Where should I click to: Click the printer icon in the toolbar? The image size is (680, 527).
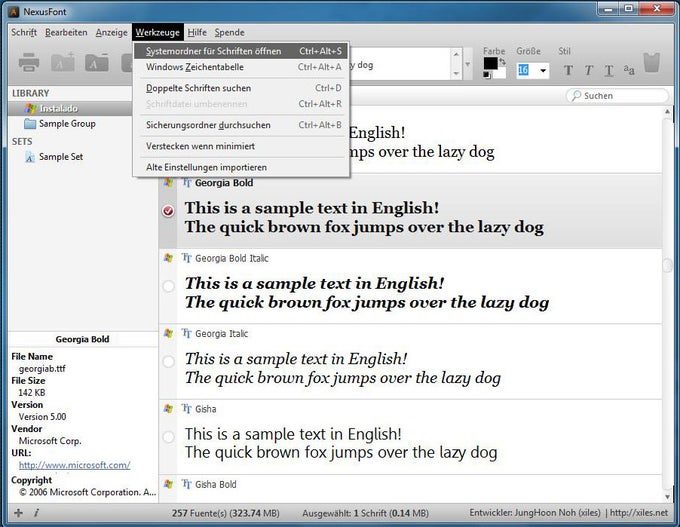(x=29, y=63)
